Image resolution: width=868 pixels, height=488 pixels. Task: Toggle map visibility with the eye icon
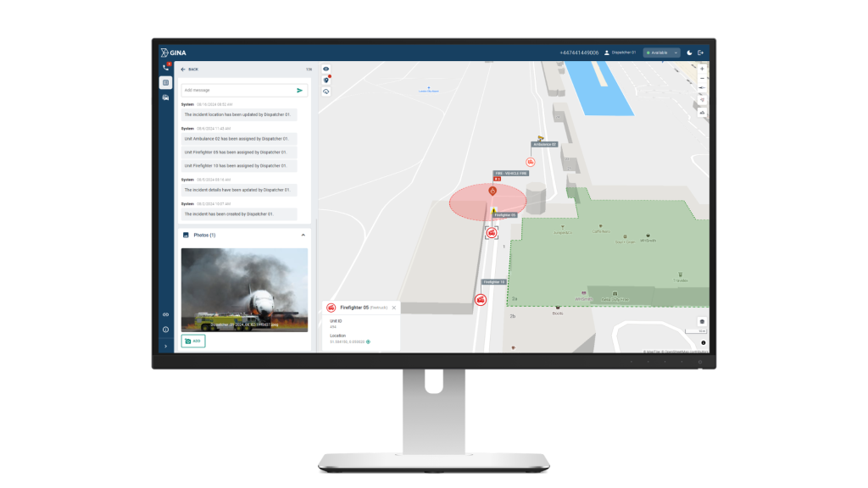tap(326, 69)
